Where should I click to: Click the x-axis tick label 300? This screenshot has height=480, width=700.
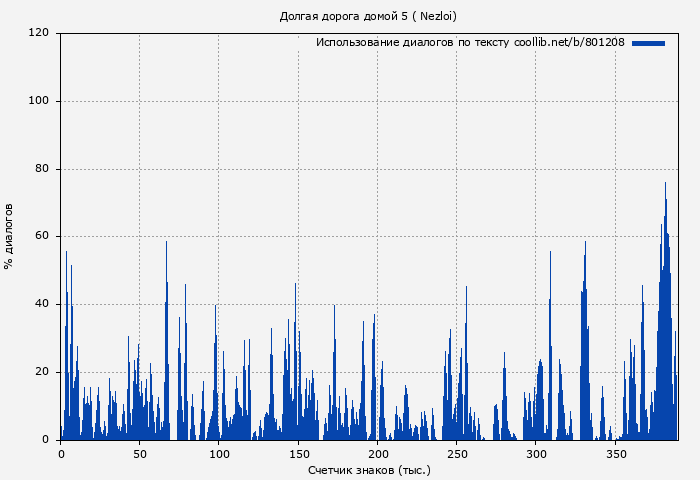click(x=536, y=454)
